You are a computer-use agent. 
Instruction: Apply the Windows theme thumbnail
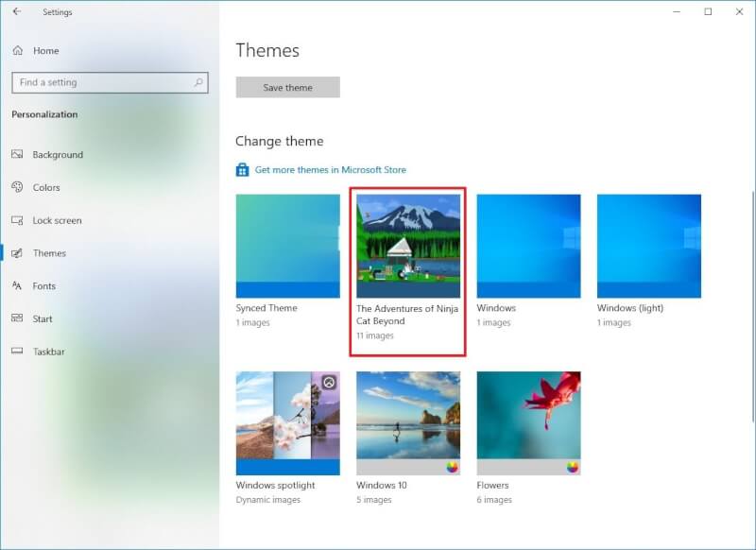(529, 246)
